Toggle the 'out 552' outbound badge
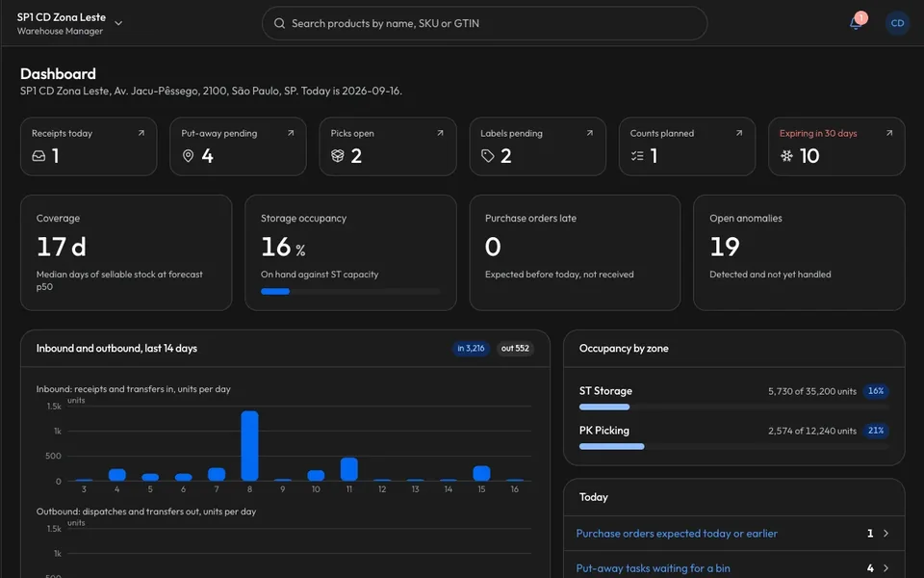 [514, 349]
